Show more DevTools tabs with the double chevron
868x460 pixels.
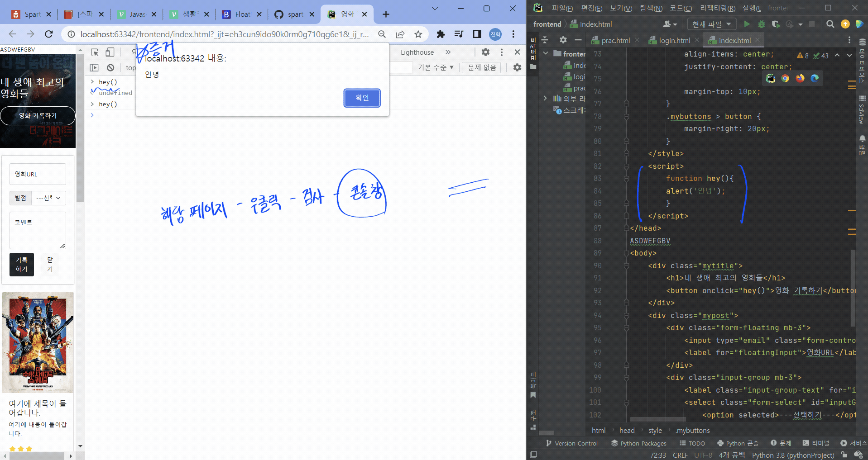448,52
